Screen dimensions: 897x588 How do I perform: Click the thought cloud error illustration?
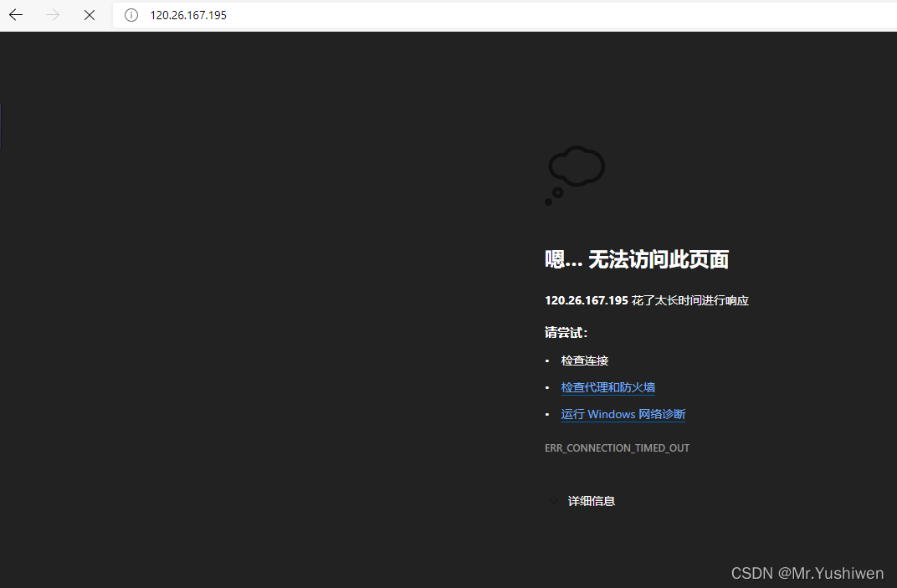pyautogui.click(x=574, y=175)
